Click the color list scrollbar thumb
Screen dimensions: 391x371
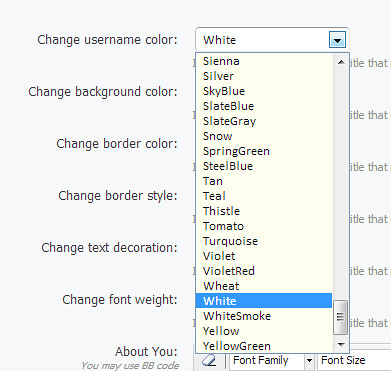[341, 317]
